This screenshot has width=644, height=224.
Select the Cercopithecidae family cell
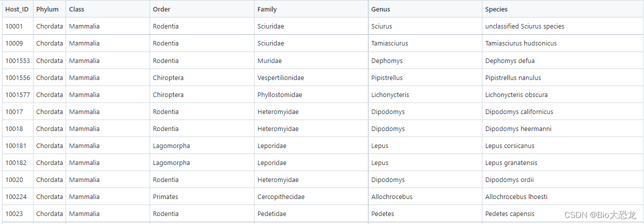tap(311, 196)
